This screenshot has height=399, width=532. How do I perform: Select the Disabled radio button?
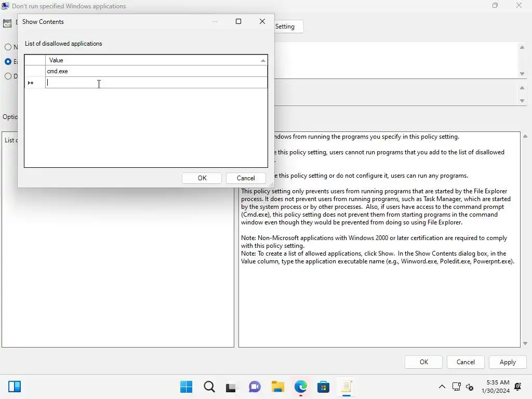(x=8, y=76)
